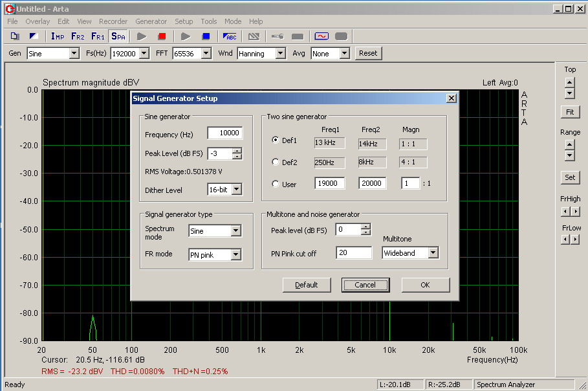
Task: Open the FR mode PN pink dropdown
Action: [235, 255]
